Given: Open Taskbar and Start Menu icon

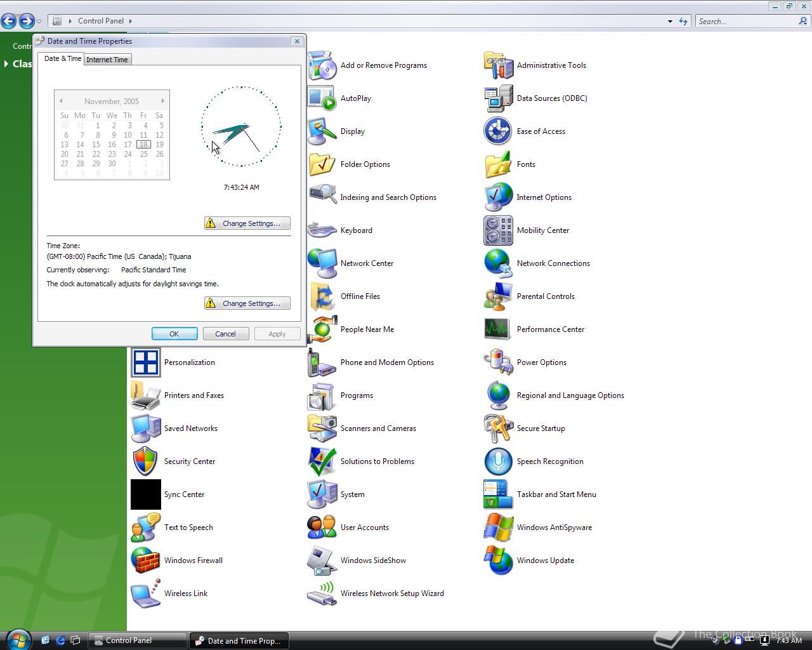Looking at the screenshot, I should (499, 494).
